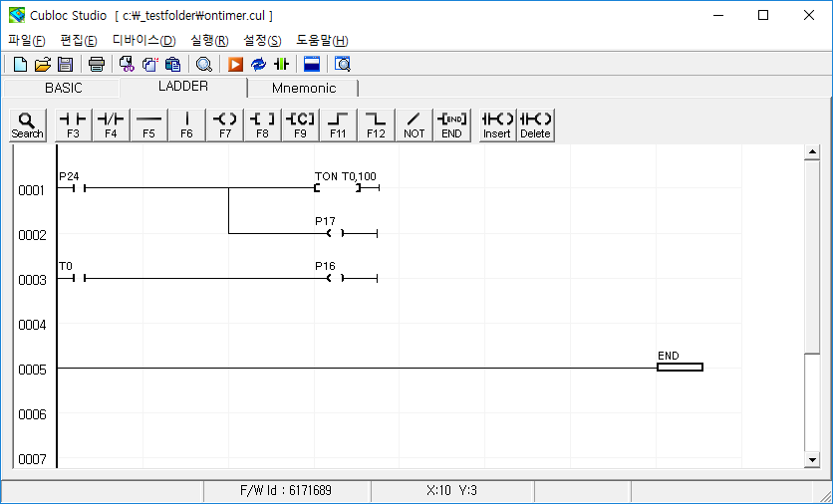Open file using the folder icon
The height and width of the screenshot is (504, 833).
[43, 65]
